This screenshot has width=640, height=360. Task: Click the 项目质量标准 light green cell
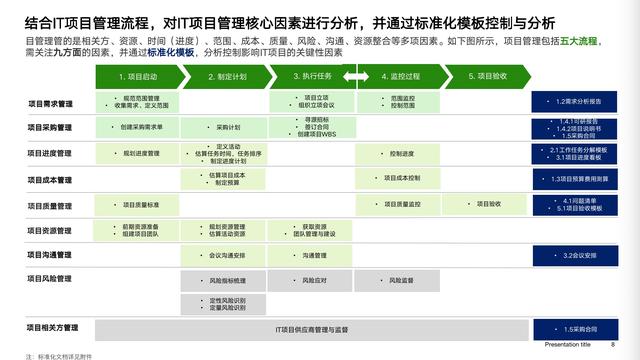coord(137,205)
